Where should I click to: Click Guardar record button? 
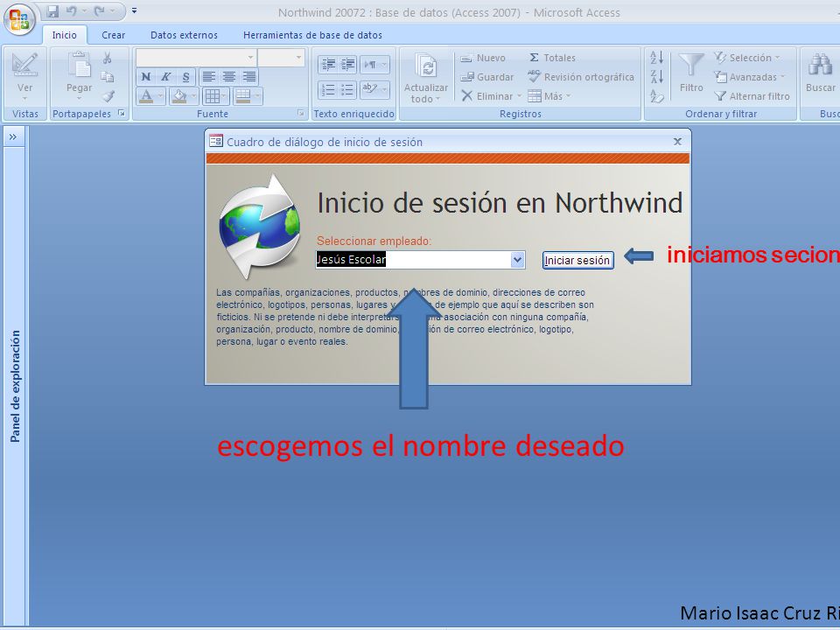[x=487, y=77]
